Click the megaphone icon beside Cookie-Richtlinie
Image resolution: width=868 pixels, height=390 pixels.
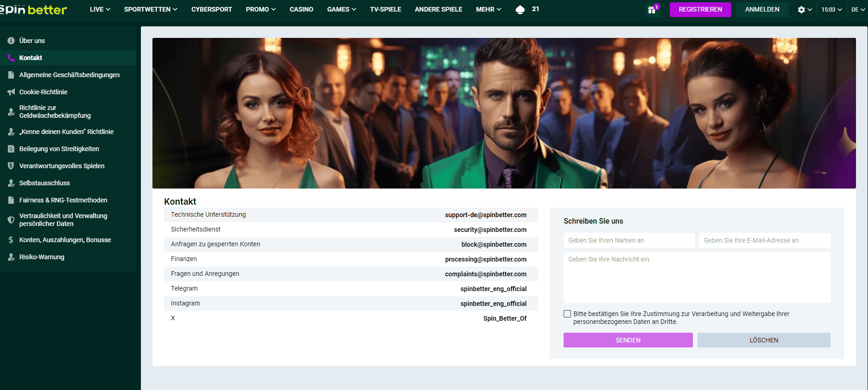11,92
